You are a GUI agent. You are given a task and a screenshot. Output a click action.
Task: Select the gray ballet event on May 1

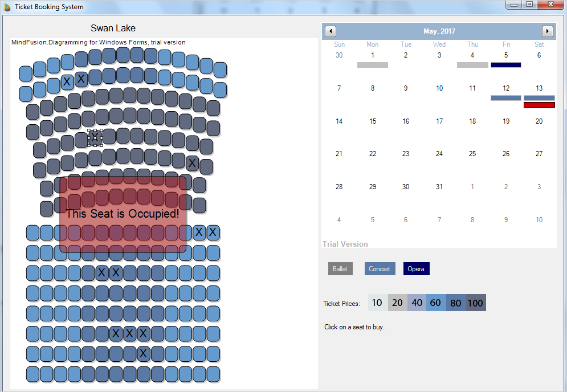(372, 65)
